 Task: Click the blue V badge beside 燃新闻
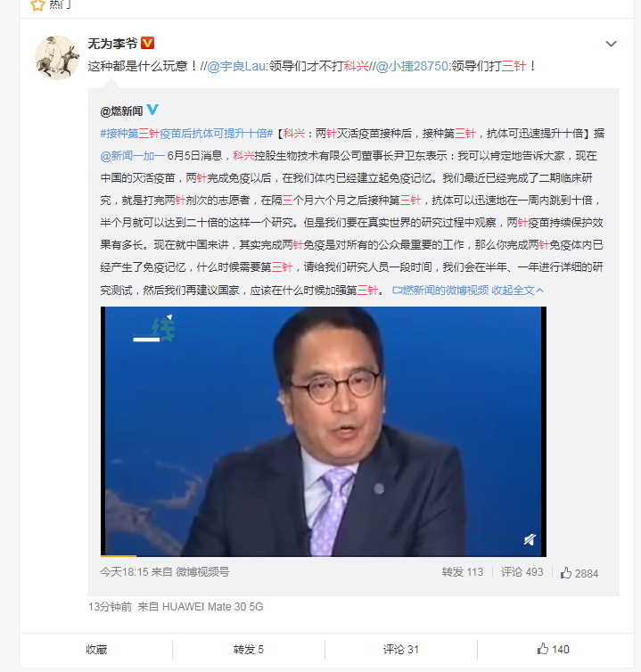[152, 110]
